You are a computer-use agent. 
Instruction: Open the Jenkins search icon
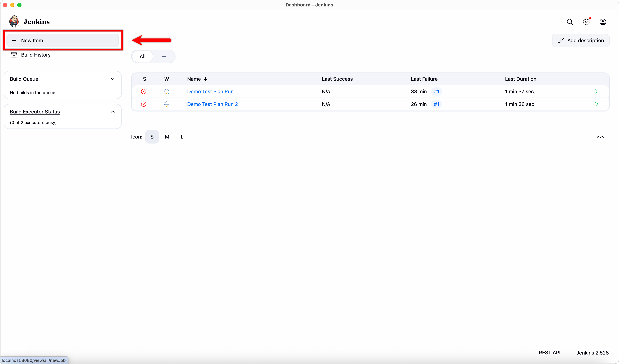570,22
